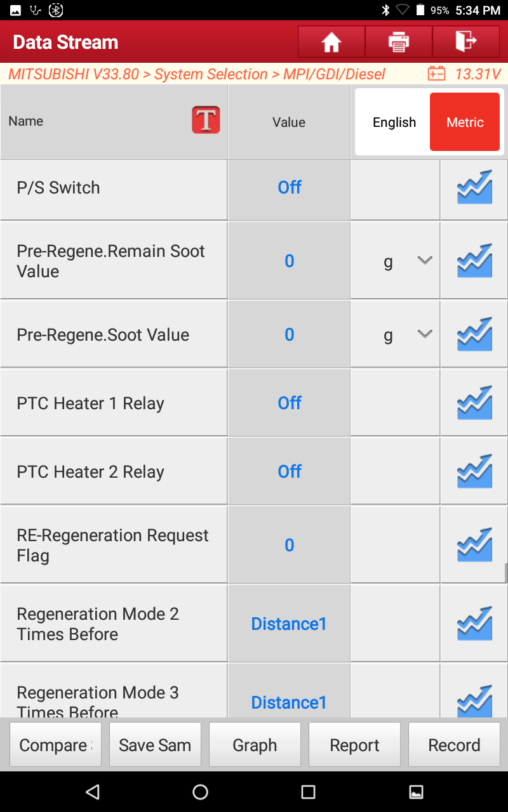Switch units to English

394,122
